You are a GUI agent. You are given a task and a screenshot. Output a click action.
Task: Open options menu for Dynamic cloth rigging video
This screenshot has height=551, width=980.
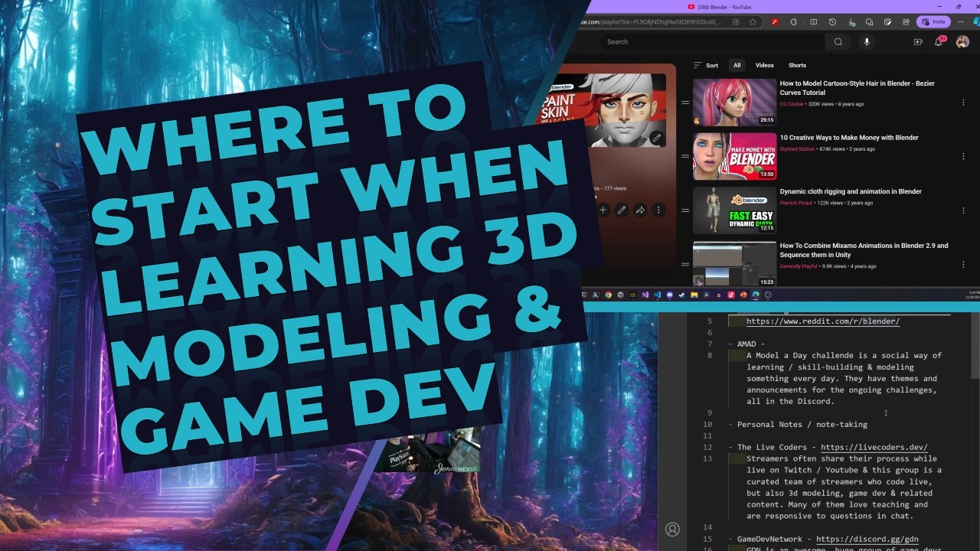[x=963, y=210]
